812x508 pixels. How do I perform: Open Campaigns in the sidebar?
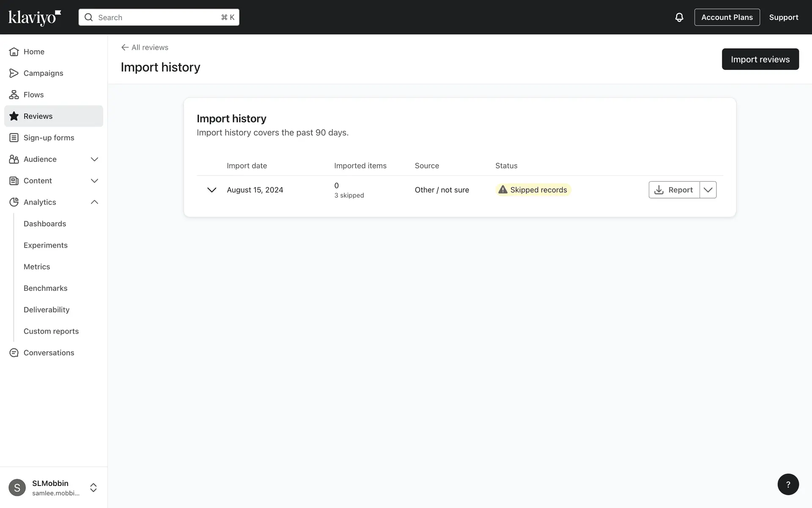(43, 73)
